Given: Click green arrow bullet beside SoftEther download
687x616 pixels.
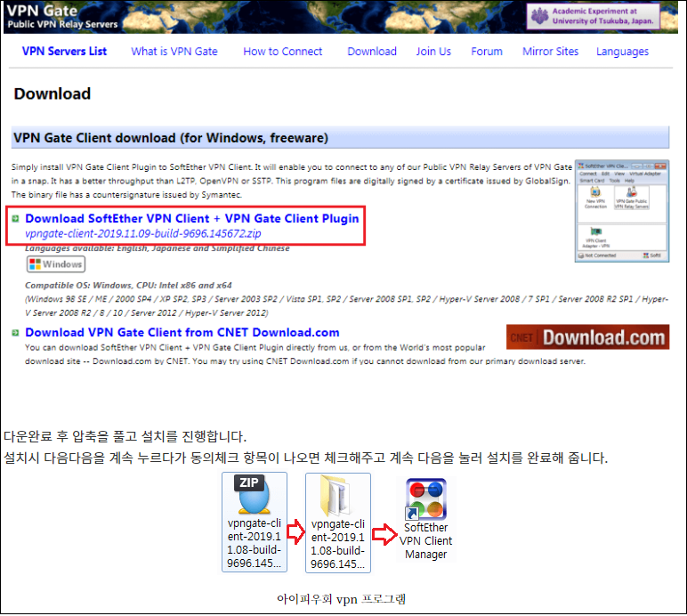Looking at the screenshot, I should [x=15, y=218].
